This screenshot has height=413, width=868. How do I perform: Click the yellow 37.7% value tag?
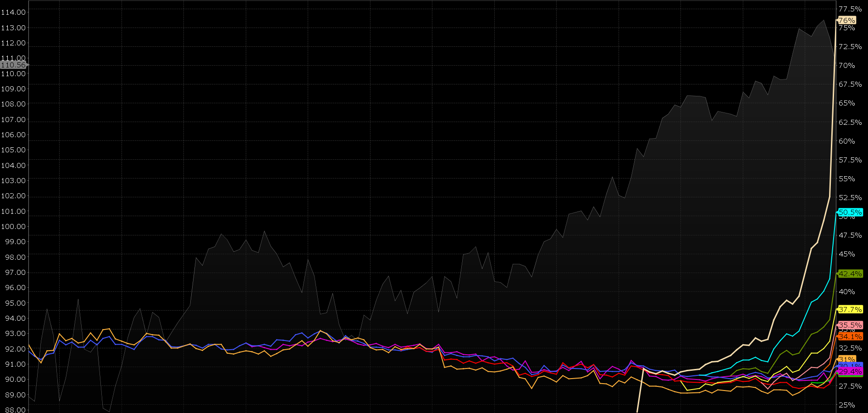pyautogui.click(x=850, y=309)
